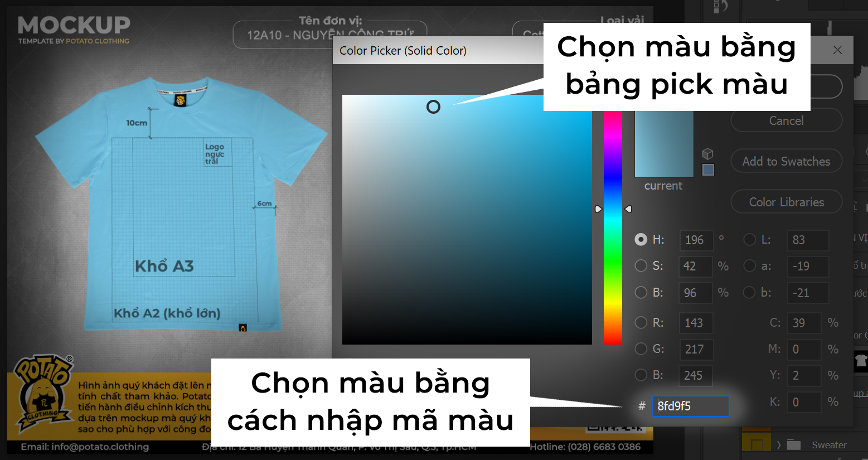Click the G value field showing 217
This screenshot has height=460, width=868.
click(x=695, y=349)
